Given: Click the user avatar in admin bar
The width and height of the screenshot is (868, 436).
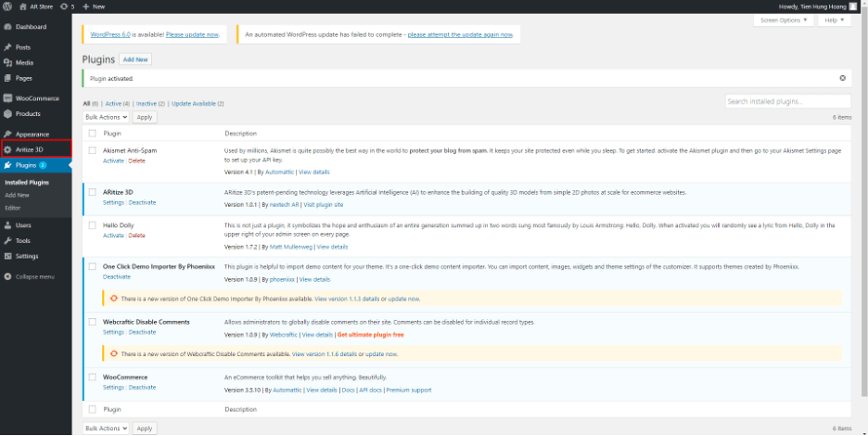Looking at the screenshot, I should pyautogui.click(x=853, y=6).
